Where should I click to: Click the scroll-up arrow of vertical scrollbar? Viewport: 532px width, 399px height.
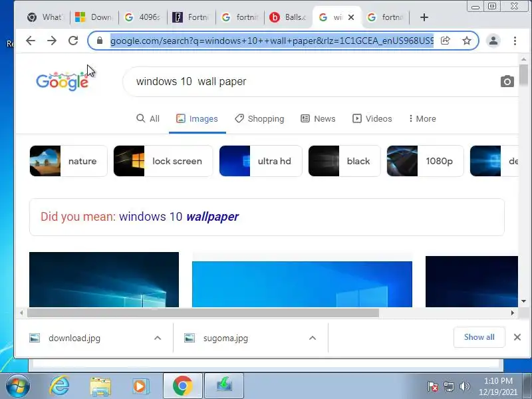click(x=523, y=59)
